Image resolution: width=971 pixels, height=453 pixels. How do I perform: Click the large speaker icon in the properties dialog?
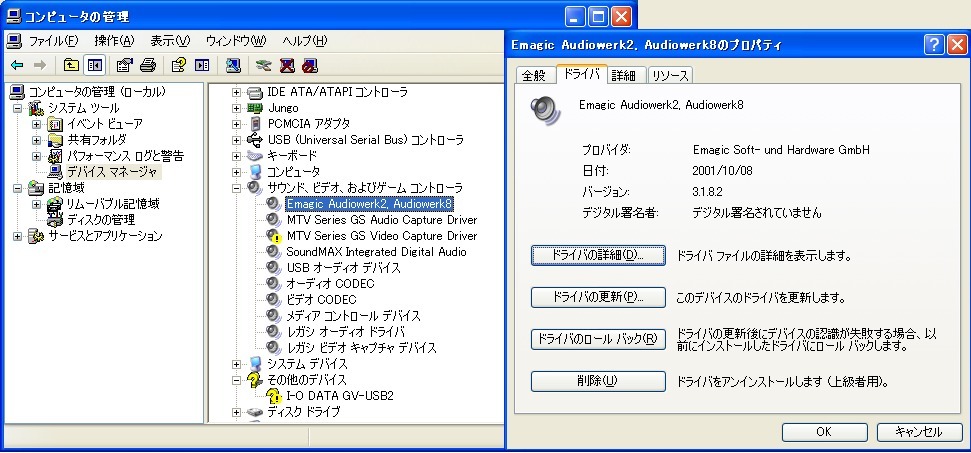(545, 110)
